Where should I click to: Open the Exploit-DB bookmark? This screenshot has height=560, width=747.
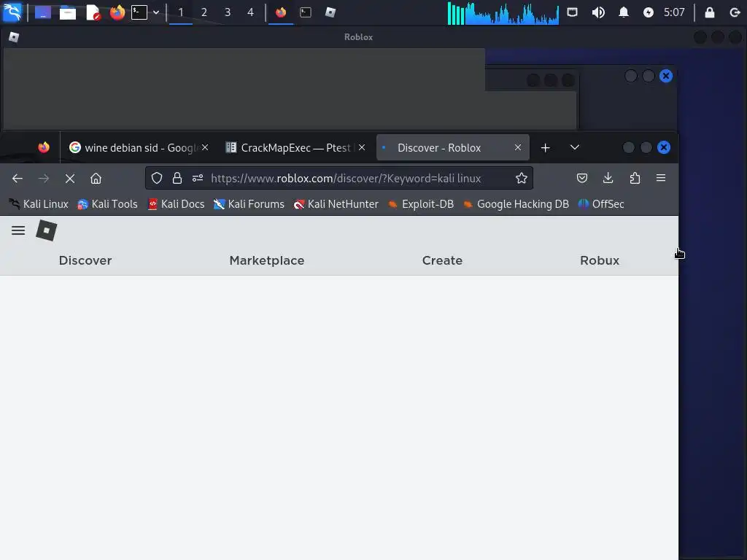click(421, 204)
